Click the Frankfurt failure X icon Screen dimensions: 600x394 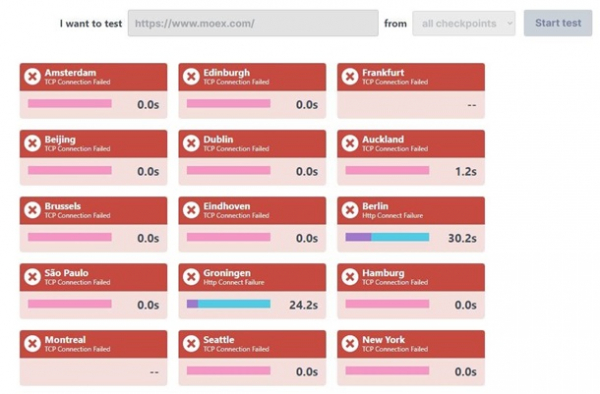350,77
